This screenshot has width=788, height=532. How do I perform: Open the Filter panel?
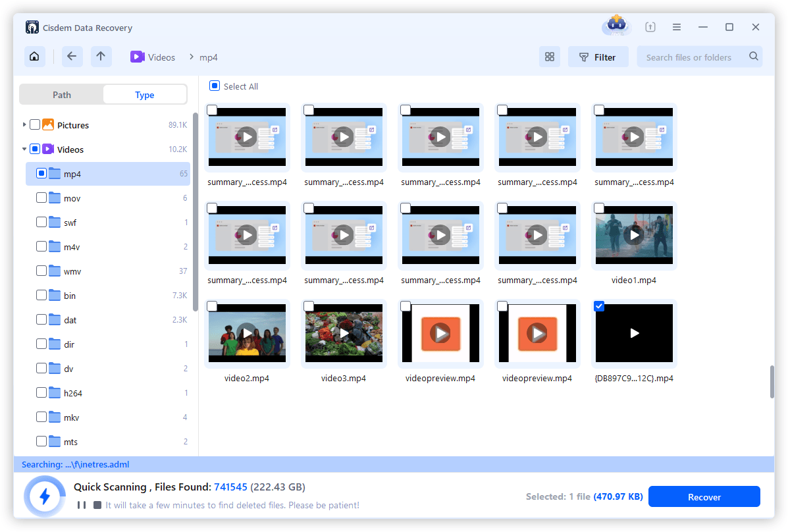point(598,57)
